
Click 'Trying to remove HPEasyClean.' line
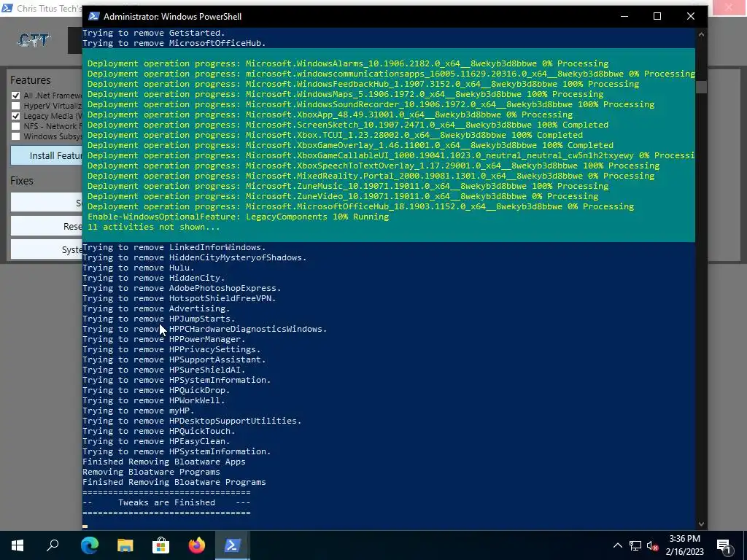pos(156,441)
